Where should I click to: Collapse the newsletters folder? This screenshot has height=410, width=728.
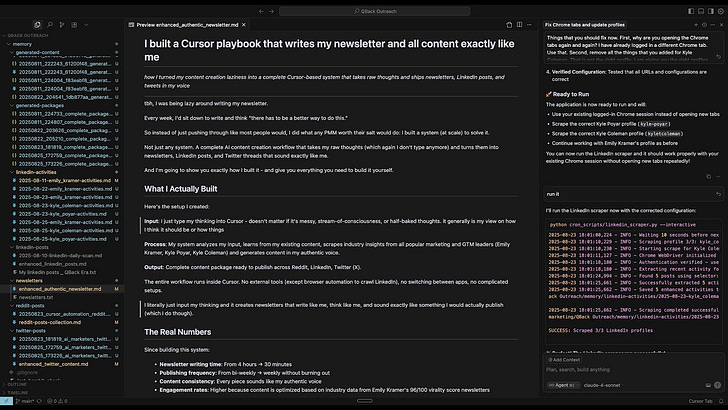tap(62, 280)
